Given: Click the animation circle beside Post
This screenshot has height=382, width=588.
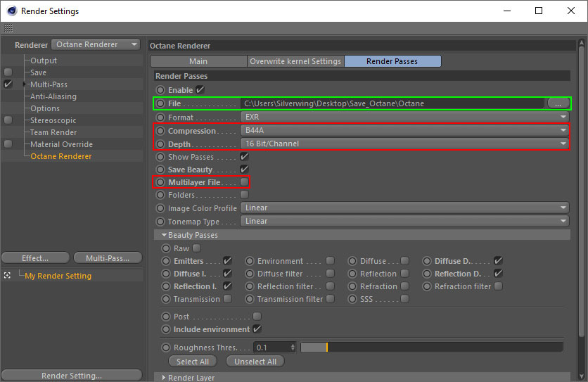Looking at the screenshot, I should pyautogui.click(x=166, y=317).
